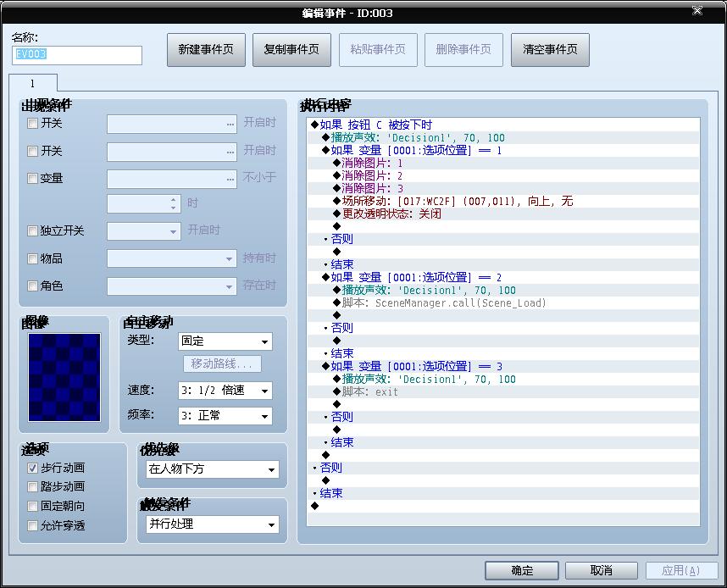Toggle the first 开关 condition checkbox
727x588 pixels.
[x=32, y=124]
